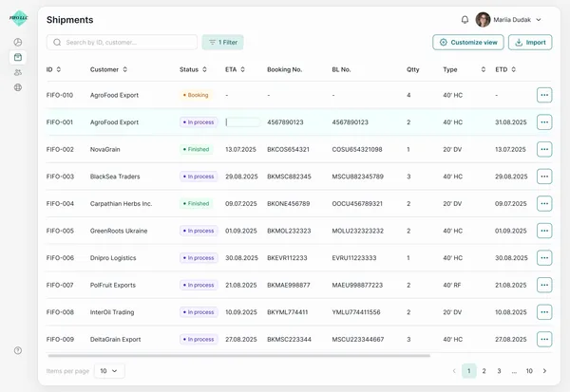Open the dashboard chart icon in sidebar
This screenshot has width=570, height=392.
[18, 42]
